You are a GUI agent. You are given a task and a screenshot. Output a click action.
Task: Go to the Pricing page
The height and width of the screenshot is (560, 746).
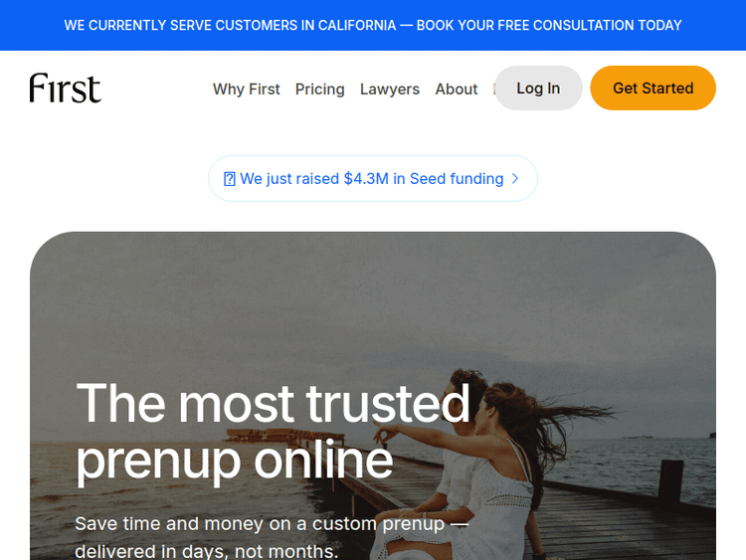point(319,89)
